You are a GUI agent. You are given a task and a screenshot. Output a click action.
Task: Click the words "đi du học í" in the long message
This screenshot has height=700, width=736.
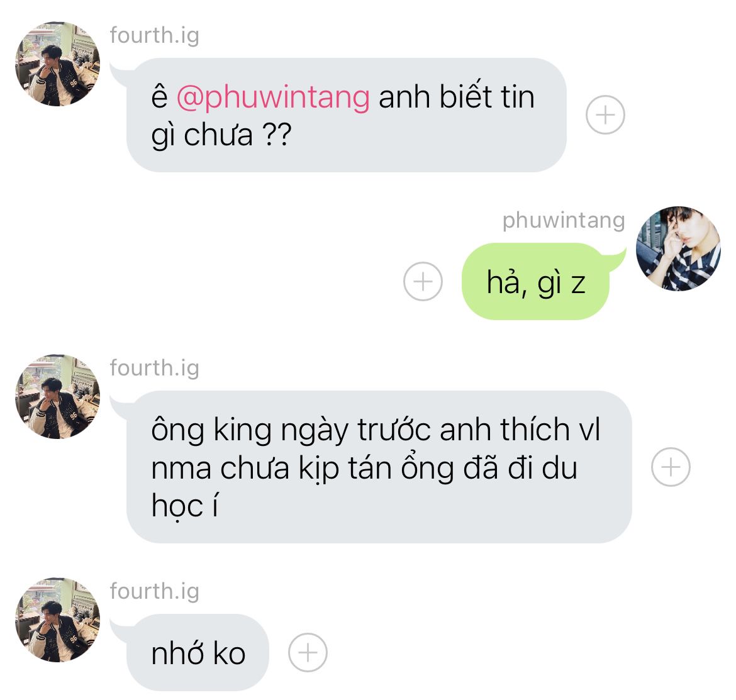point(364,487)
